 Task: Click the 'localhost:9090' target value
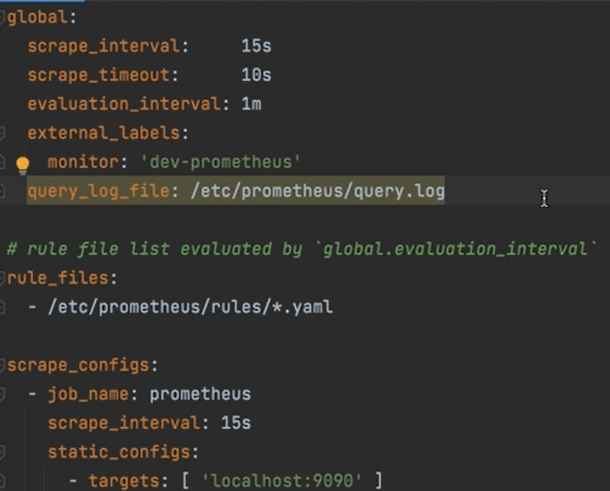(282, 481)
